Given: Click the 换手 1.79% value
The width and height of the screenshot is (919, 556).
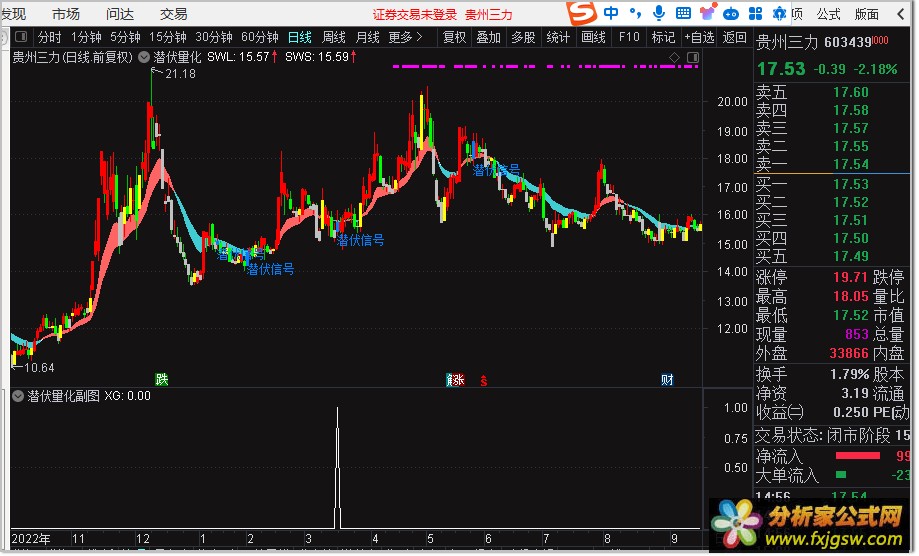Looking at the screenshot, I should [849, 375].
